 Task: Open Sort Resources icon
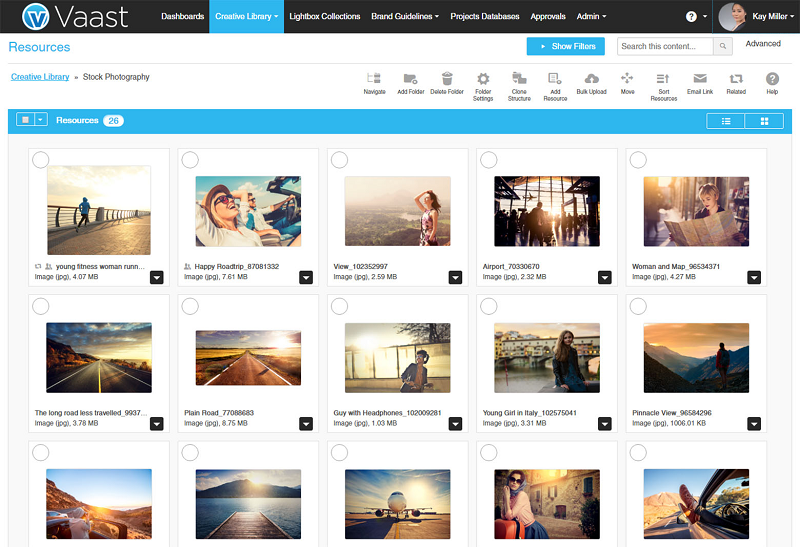(663, 79)
